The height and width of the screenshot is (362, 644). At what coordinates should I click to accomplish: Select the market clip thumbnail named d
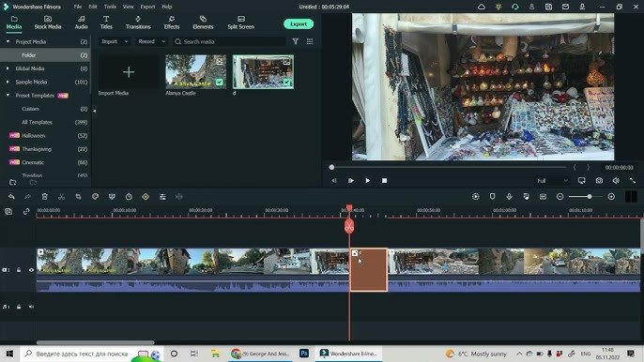(x=263, y=72)
